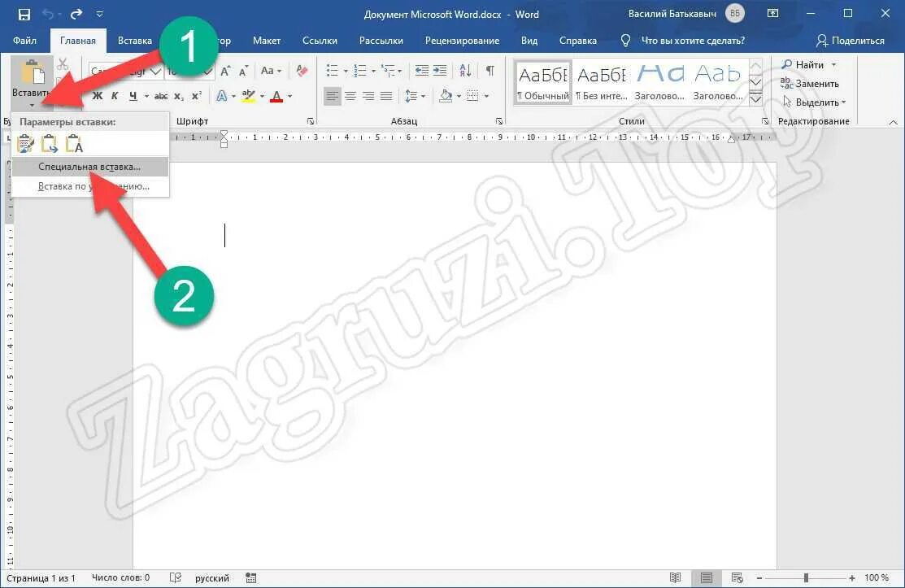Screen dimensions: 905x588
Task: Toggle italic formatting (К)
Action: coord(115,96)
